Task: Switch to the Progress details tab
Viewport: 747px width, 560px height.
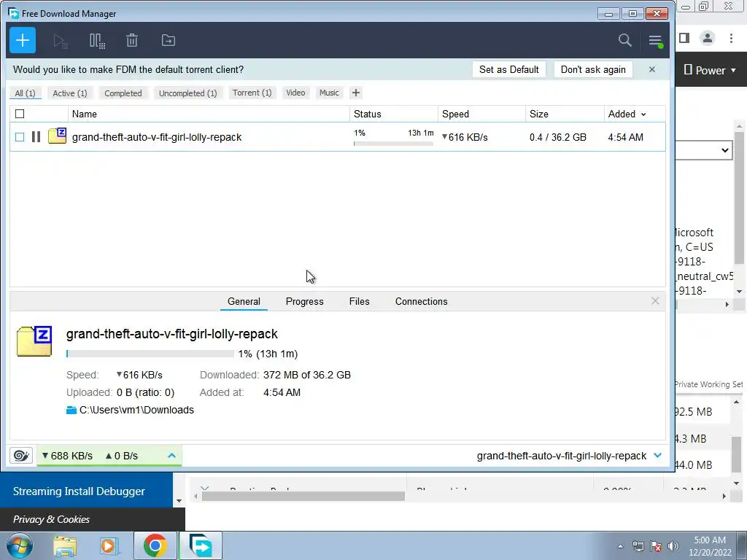Action: click(x=304, y=301)
